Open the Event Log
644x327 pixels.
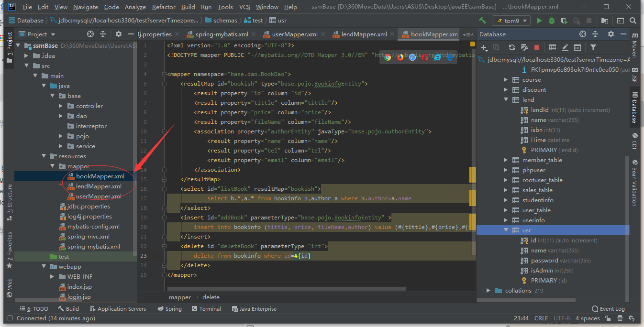click(608, 309)
